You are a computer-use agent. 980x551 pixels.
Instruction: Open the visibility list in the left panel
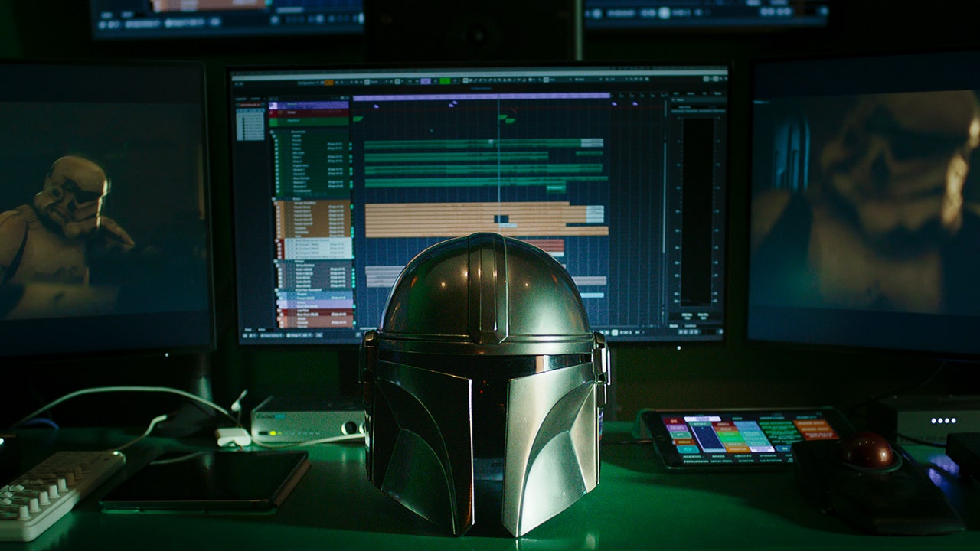[250, 124]
